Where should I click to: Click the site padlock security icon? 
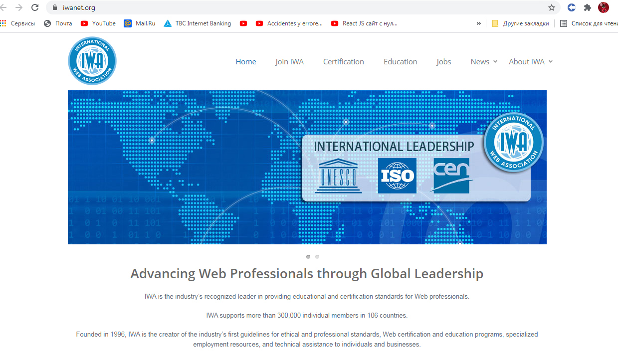tap(55, 7)
